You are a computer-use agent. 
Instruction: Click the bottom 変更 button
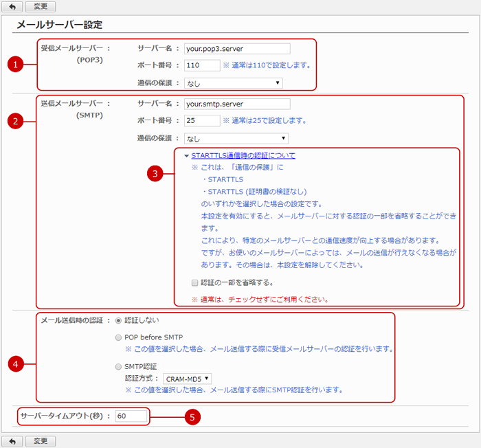coord(40,441)
